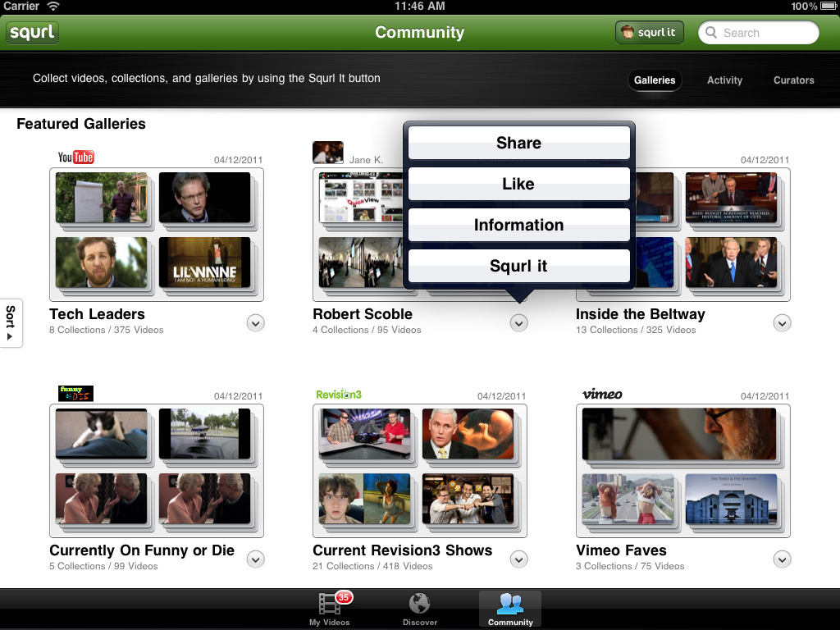Image resolution: width=840 pixels, height=630 pixels.
Task: Open the Lil Wayne video thumbnail
Action: pos(204,262)
